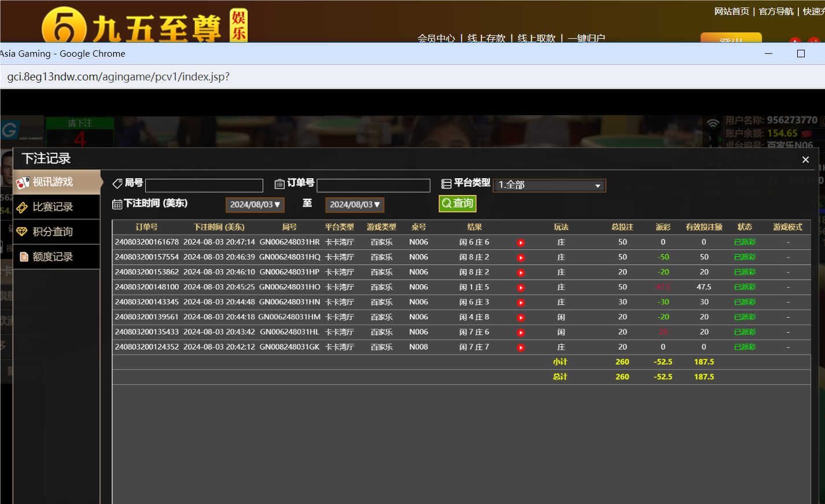
Task: Click the 查询 search button
Action: [457, 203]
